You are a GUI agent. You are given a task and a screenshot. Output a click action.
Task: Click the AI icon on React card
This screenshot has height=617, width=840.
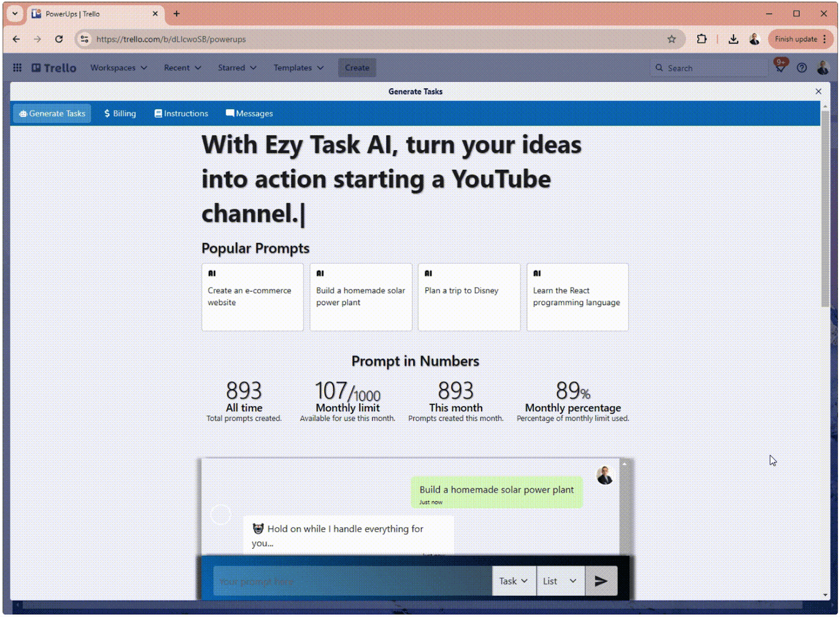pyautogui.click(x=537, y=273)
